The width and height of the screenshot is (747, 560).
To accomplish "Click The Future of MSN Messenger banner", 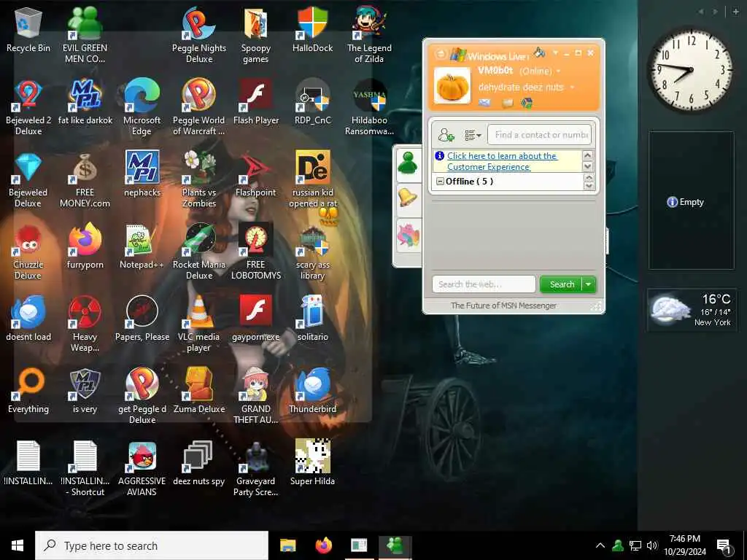I will click(x=503, y=306).
